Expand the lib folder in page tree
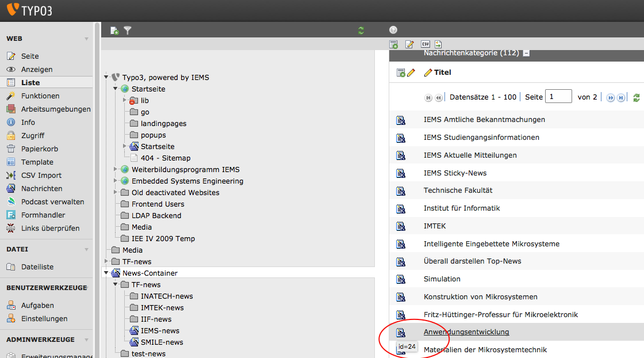644x358 pixels. (x=124, y=100)
